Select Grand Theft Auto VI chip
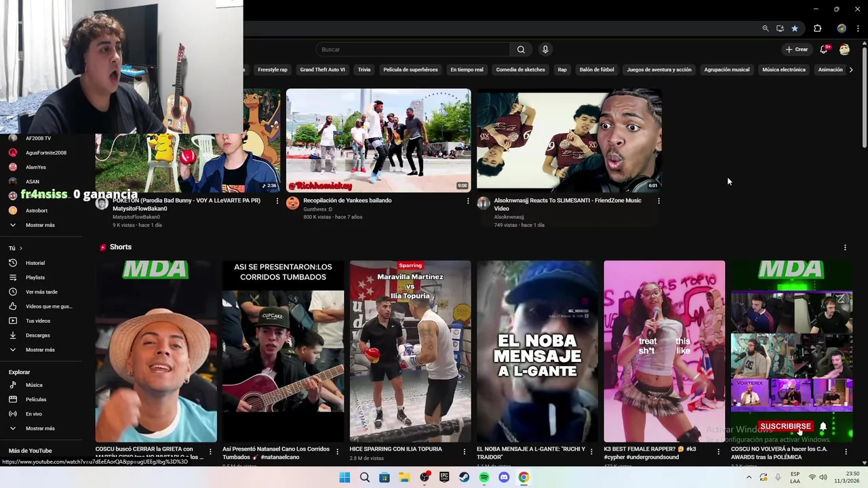This screenshot has width=868, height=488. [x=322, y=70]
